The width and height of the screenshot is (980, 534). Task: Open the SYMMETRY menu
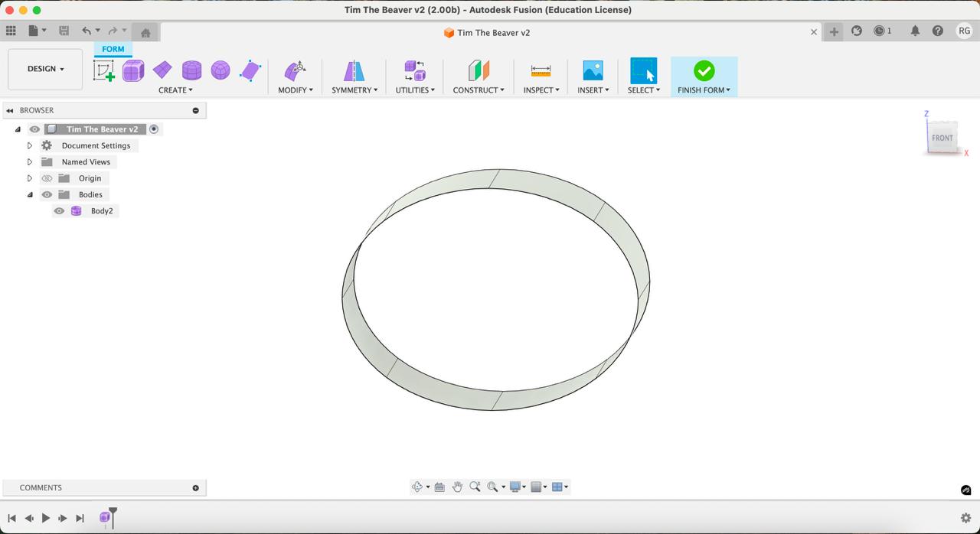[354, 90]
